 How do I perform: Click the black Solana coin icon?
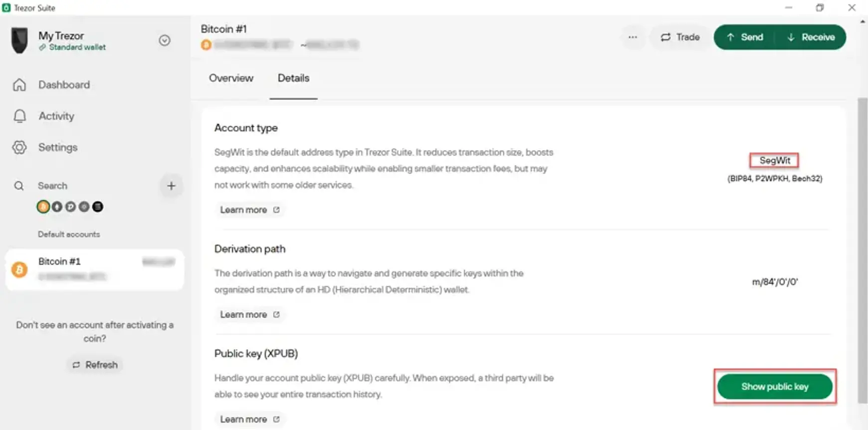tap(98, 207)
